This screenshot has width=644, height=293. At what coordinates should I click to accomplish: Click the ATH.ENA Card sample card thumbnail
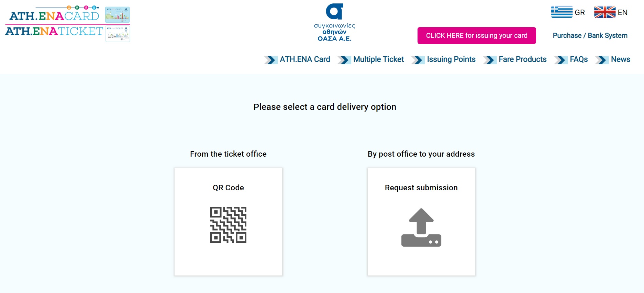(117, 15)
